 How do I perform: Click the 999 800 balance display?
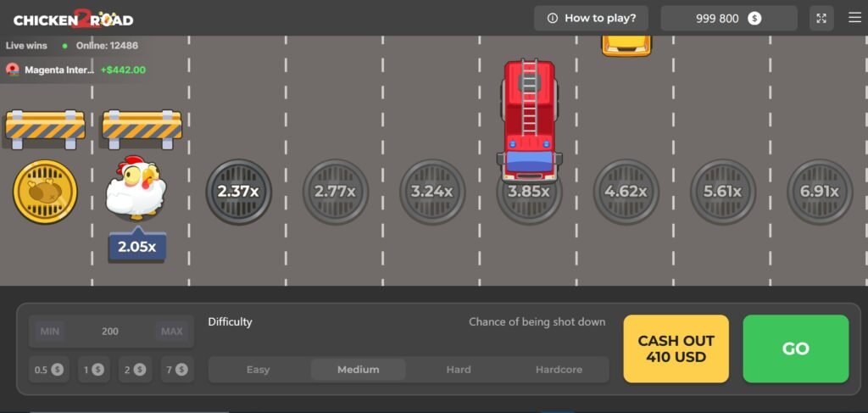(x=728, y=19)
